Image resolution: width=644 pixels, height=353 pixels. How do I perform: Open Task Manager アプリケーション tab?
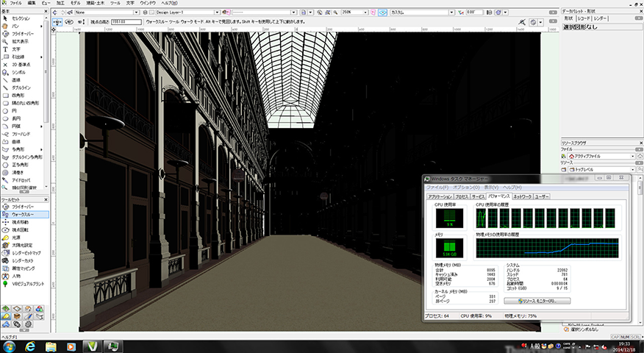pos(440,197)
